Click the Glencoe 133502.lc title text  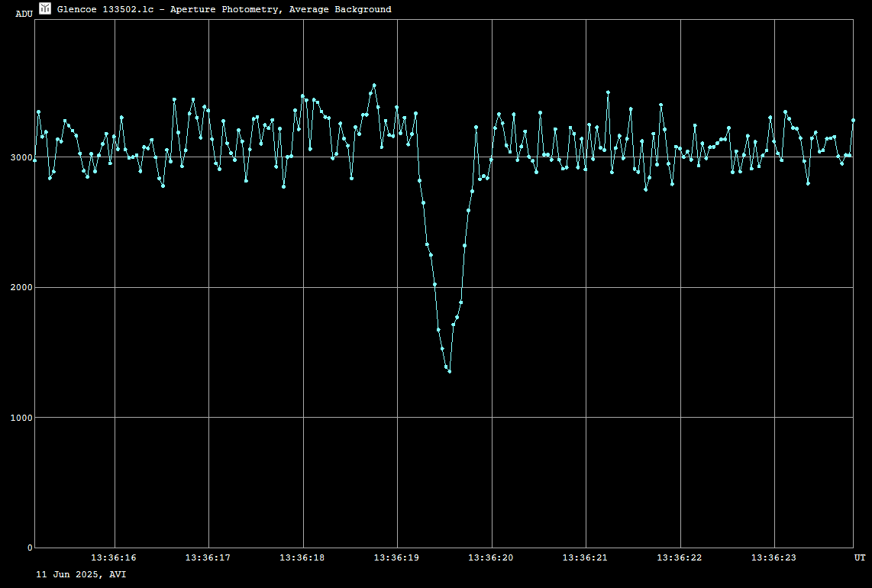coord(224,10)
